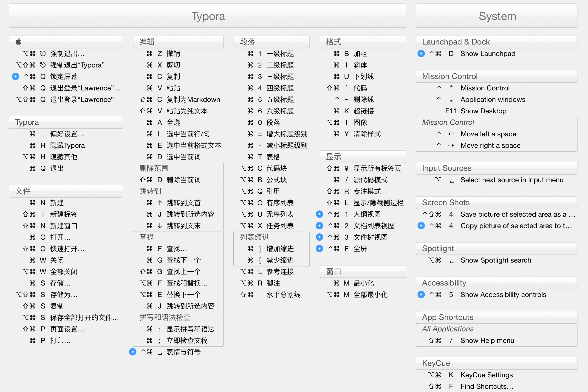Select 打印… command

coord(50,341)
